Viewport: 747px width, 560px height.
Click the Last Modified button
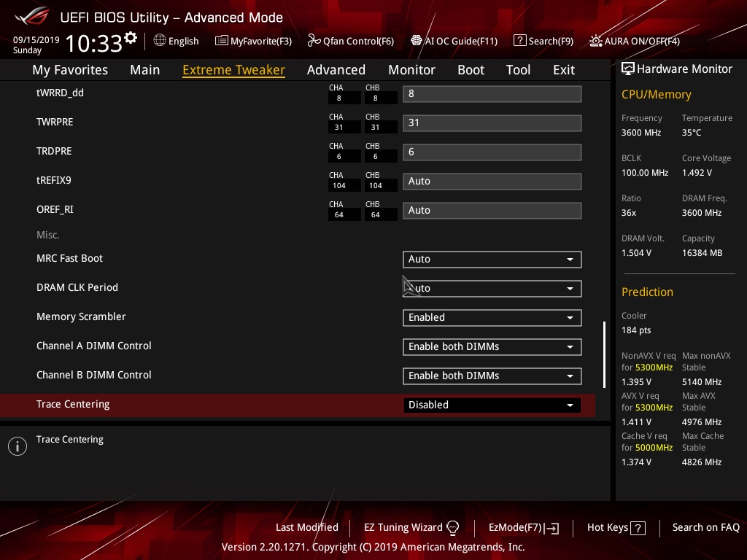(x=307, y=527)
